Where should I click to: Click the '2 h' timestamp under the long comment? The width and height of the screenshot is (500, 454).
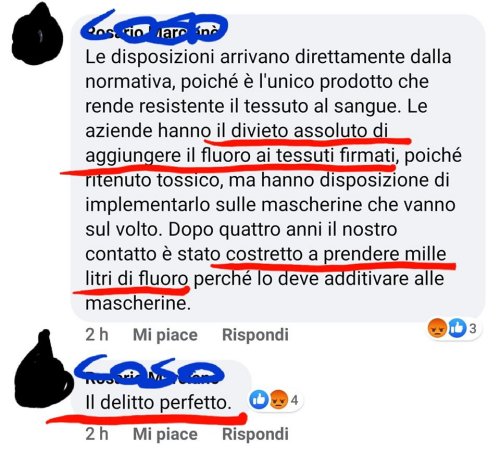tap(97, 335)
